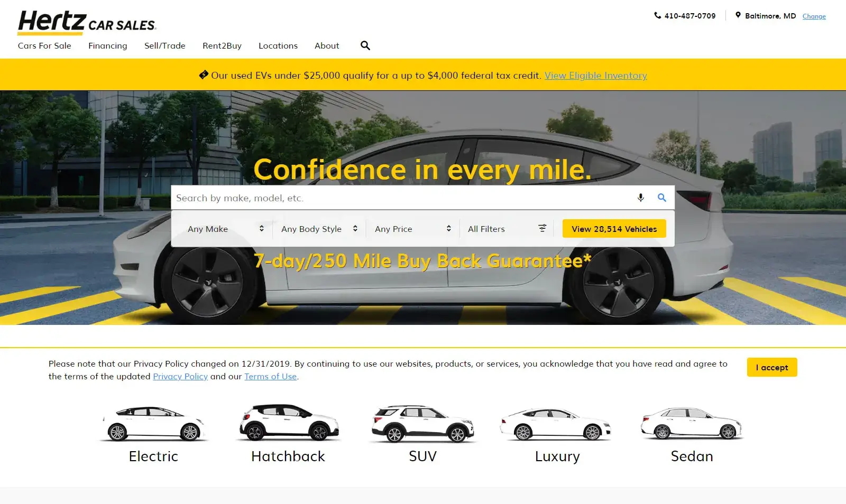Click the blue search magnifier in search box
This screenshot has width=846, height=504.
pos(662,198)
